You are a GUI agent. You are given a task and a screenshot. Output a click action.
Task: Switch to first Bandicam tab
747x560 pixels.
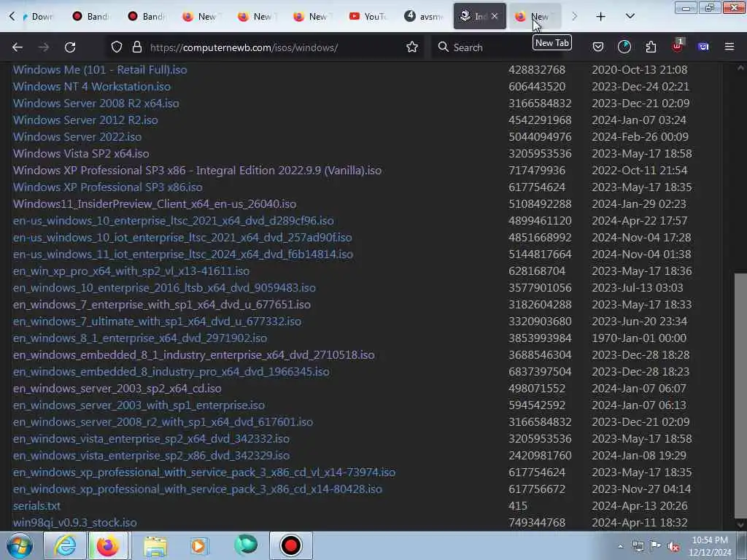point(90,17)
